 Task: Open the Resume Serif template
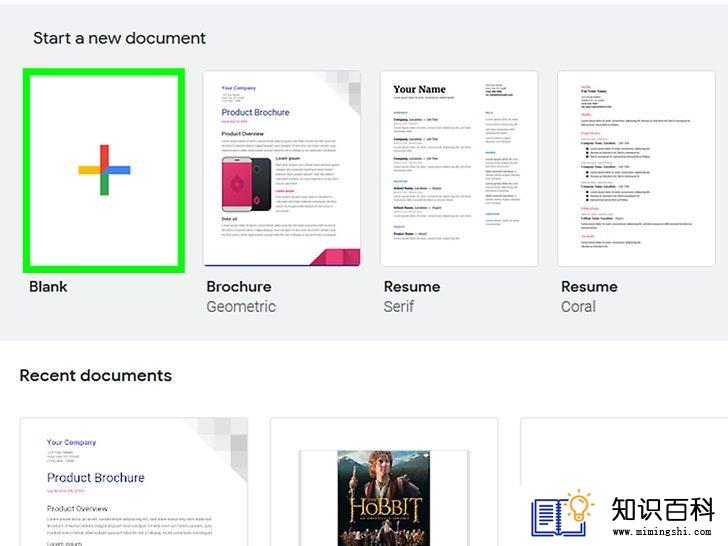point(459,169)
